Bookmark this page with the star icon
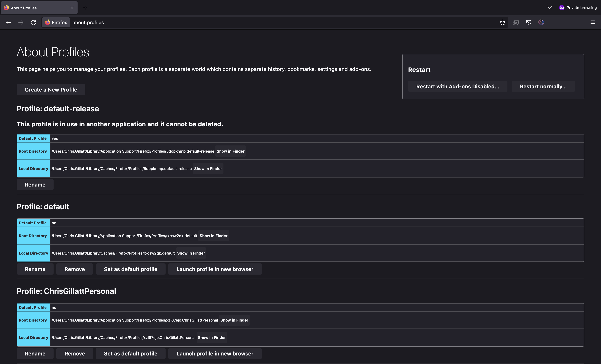Viewport: 601px width, 364px height. tap(502, 22)
